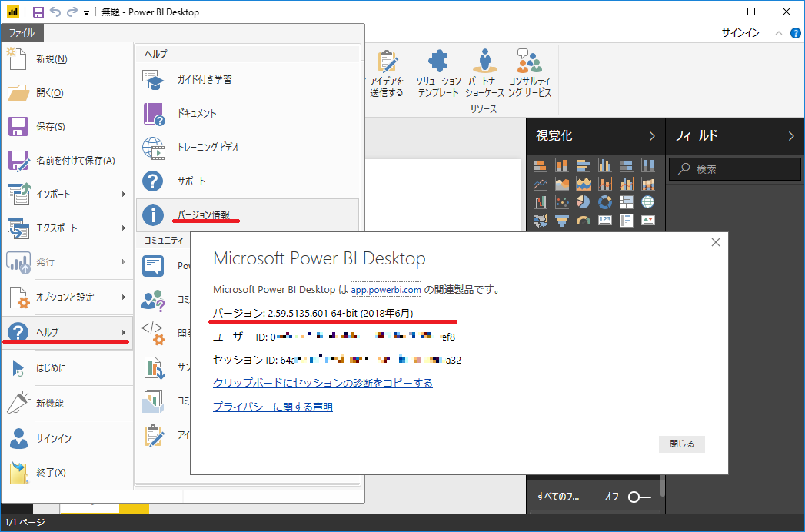
Task: Choose 開く(O) in the file menu
Action: [x=67, y=93]
